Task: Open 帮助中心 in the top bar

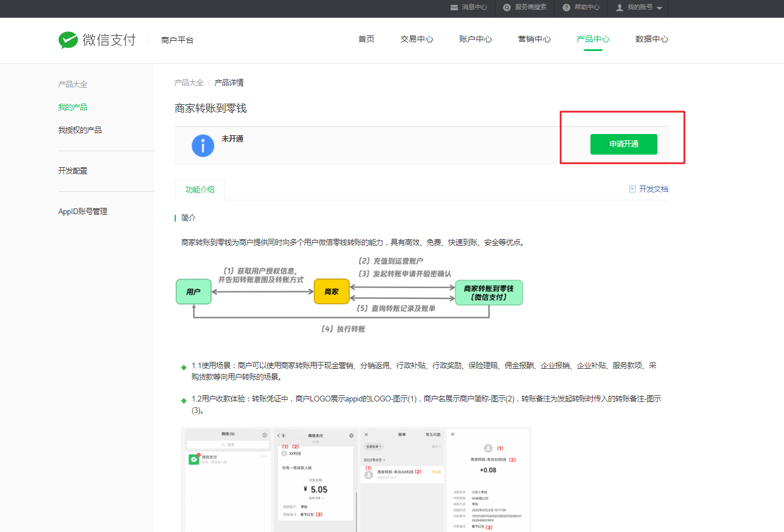Action: 587,7
